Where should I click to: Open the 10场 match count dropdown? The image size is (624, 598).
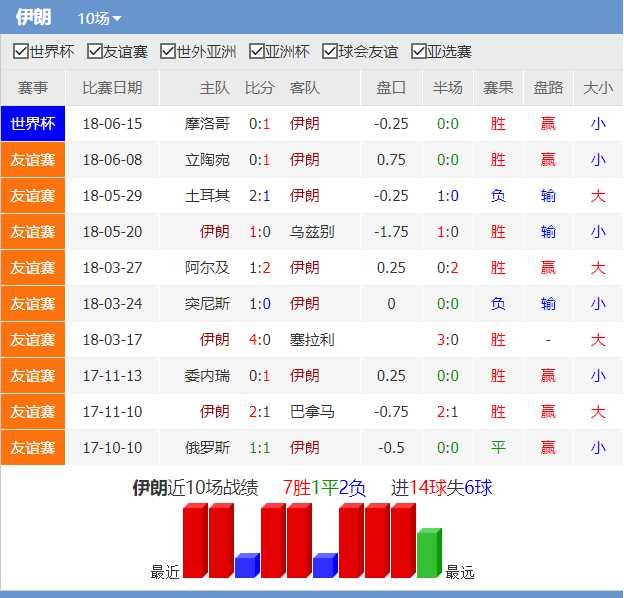(x=99, y=19)
